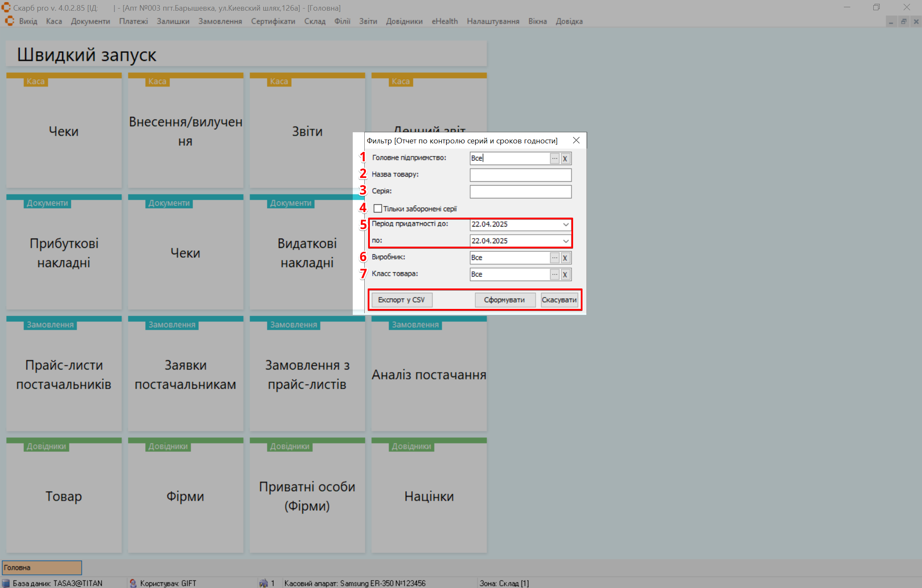Clear the Виробник field with X button
The height and width of the screenshot is (588, 922).
click(565, 258)
